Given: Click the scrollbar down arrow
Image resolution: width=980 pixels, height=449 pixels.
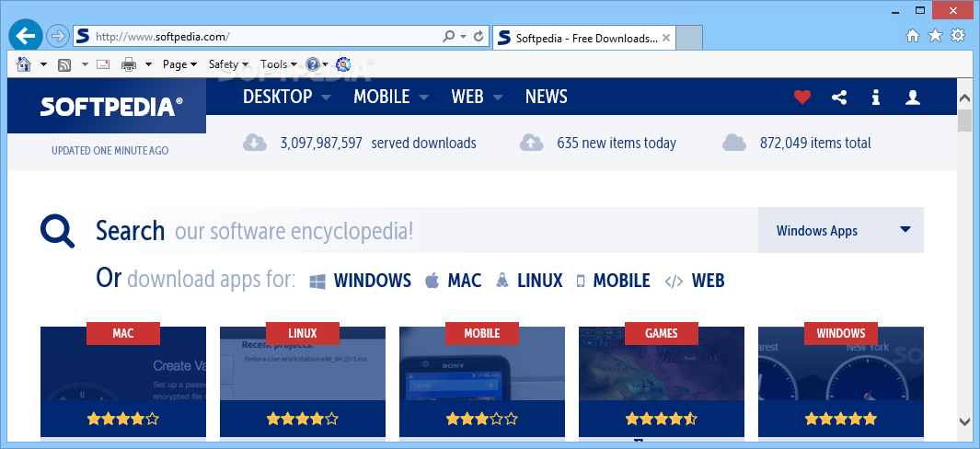Looking at the screenshot, I should [964, 422].
